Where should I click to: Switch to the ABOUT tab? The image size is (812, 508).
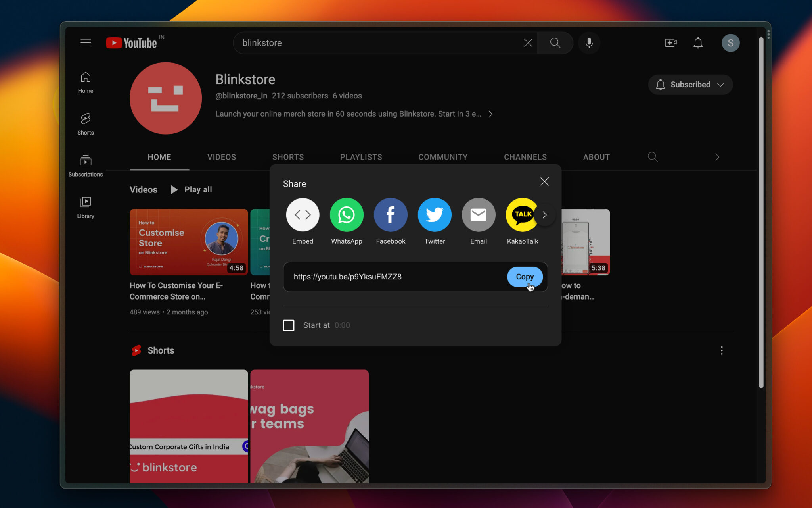click(x=596, y=157)
